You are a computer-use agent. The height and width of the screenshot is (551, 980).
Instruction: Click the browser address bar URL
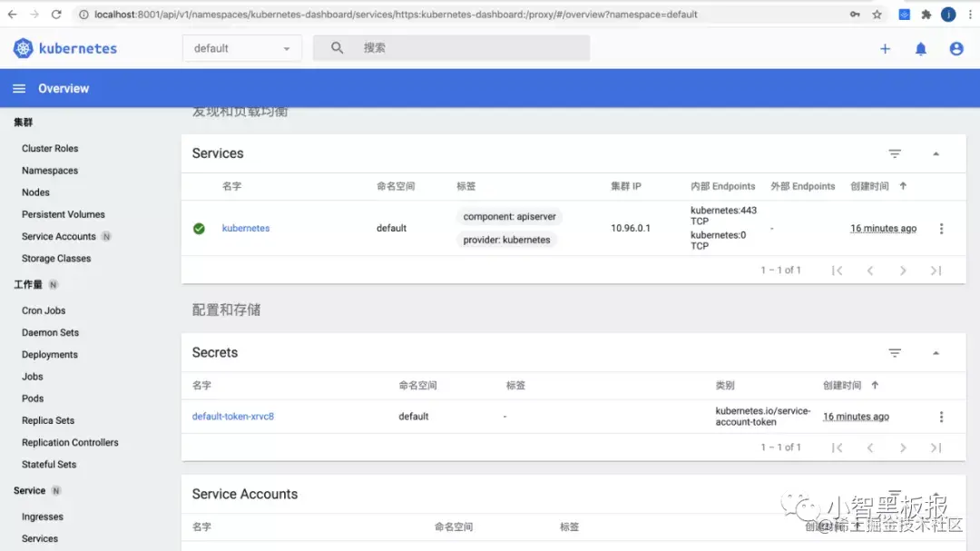coord(396,15)
